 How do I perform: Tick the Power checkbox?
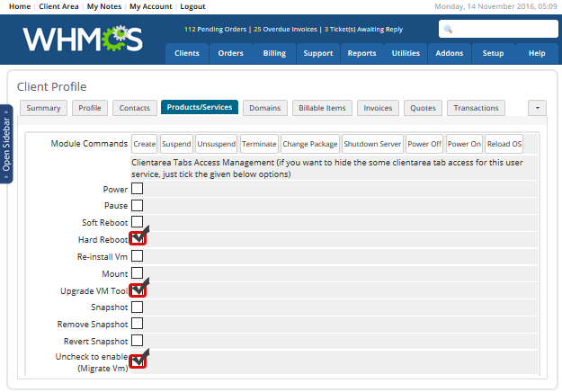[x=138, y=189]
